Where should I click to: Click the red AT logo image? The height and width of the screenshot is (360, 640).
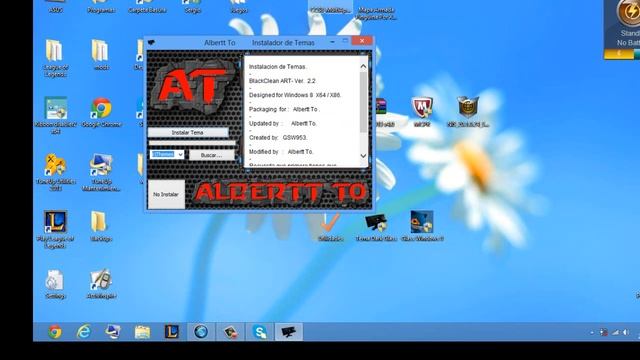pos(193,86)
